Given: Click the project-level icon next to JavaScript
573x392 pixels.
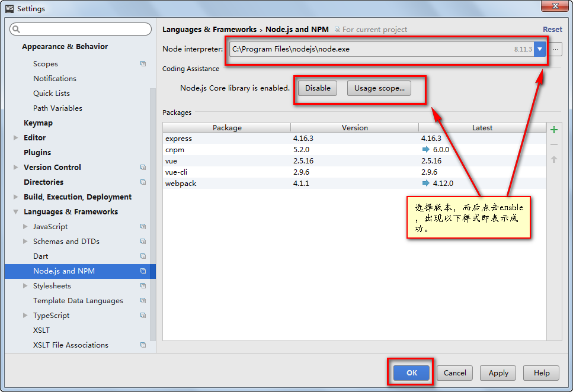Looking at the screenshot, I should tap(143, 227).
